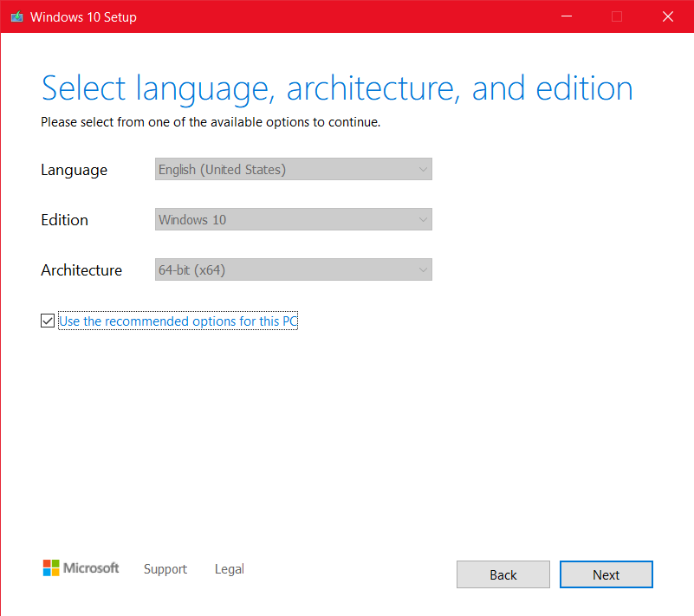Open the Legal link
The width and height of the screenshot is (694, 616).
pos(230,569)
